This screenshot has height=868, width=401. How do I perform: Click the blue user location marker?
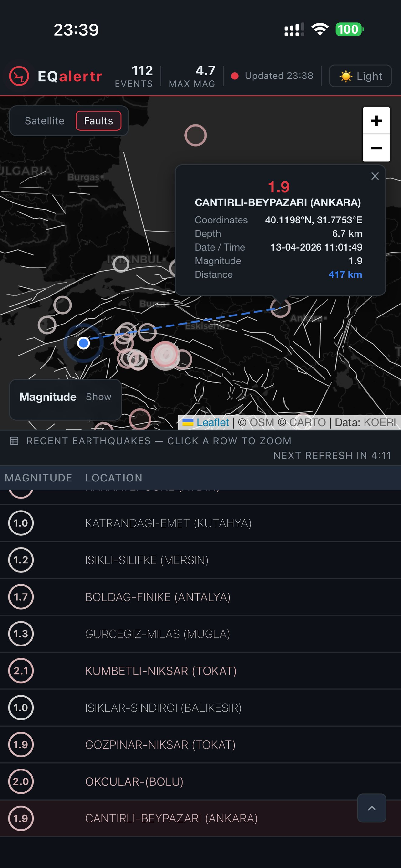83,343
